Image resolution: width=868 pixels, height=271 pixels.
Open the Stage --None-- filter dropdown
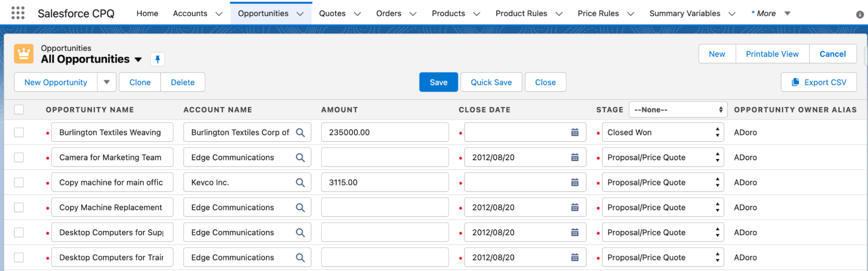click(678, 110)
